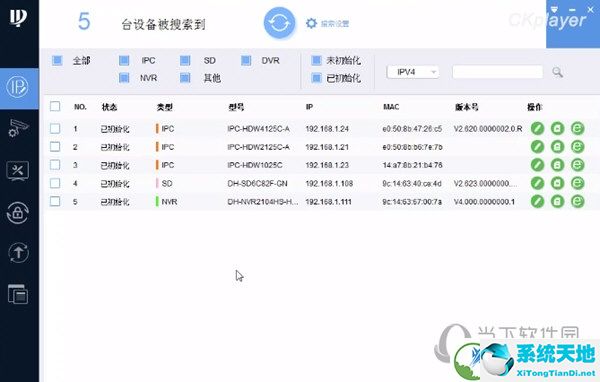Select IPC-HDW1025C model cell
Viewport: 600px width, 382px height.
tap(255, 165)
